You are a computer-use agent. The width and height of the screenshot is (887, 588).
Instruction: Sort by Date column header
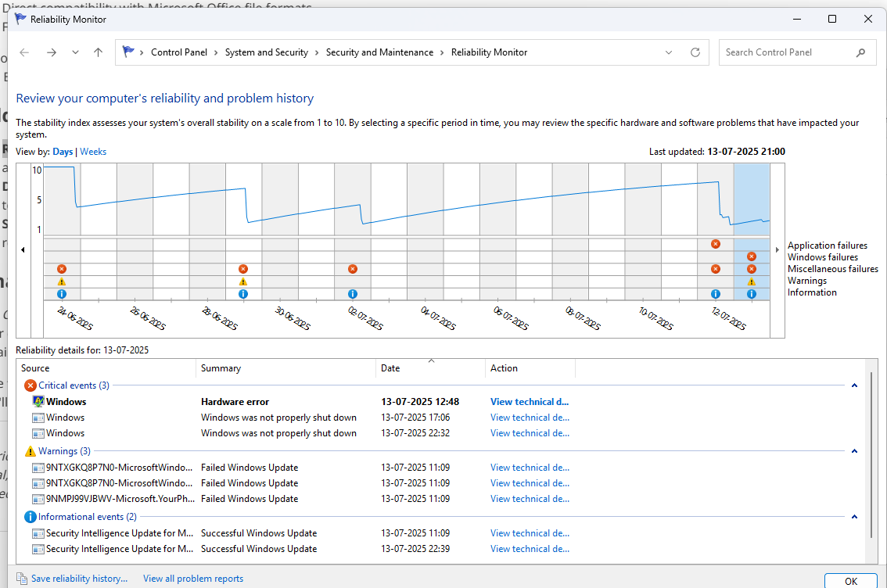[430, 368]
